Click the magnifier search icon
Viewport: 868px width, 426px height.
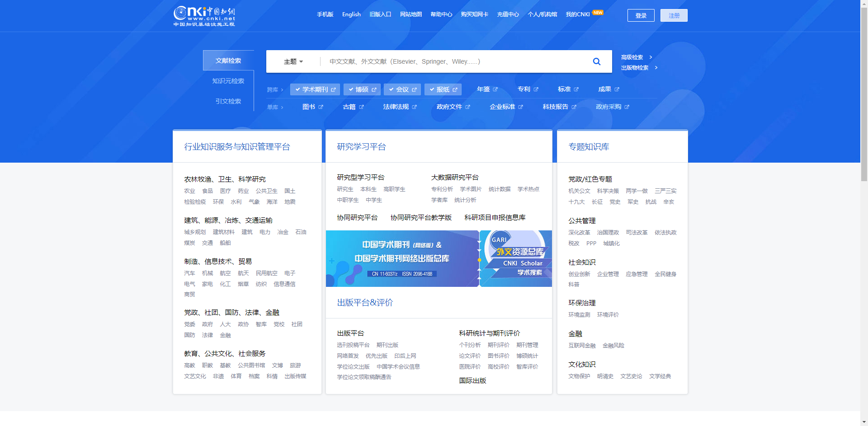coord(597,61)
